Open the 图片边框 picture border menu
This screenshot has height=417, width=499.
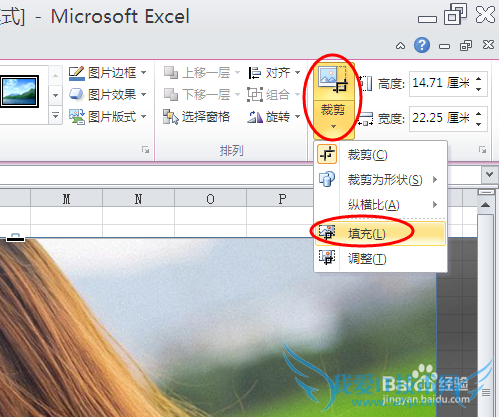pyautogui.click(x=107, y=72)
